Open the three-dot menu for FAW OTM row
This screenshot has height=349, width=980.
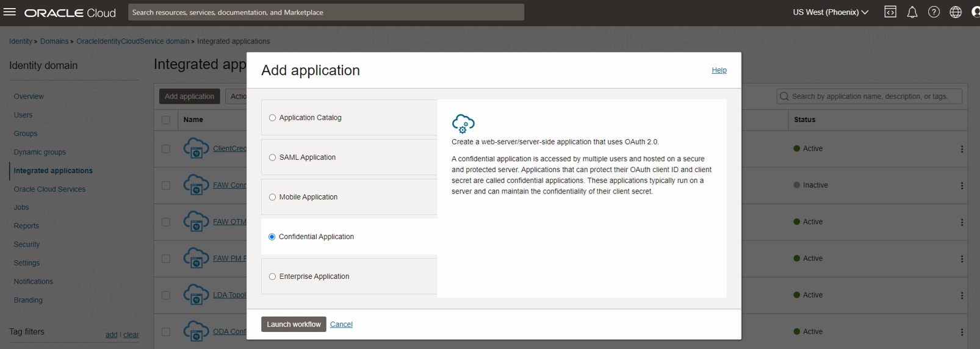[x=962, y=222]
